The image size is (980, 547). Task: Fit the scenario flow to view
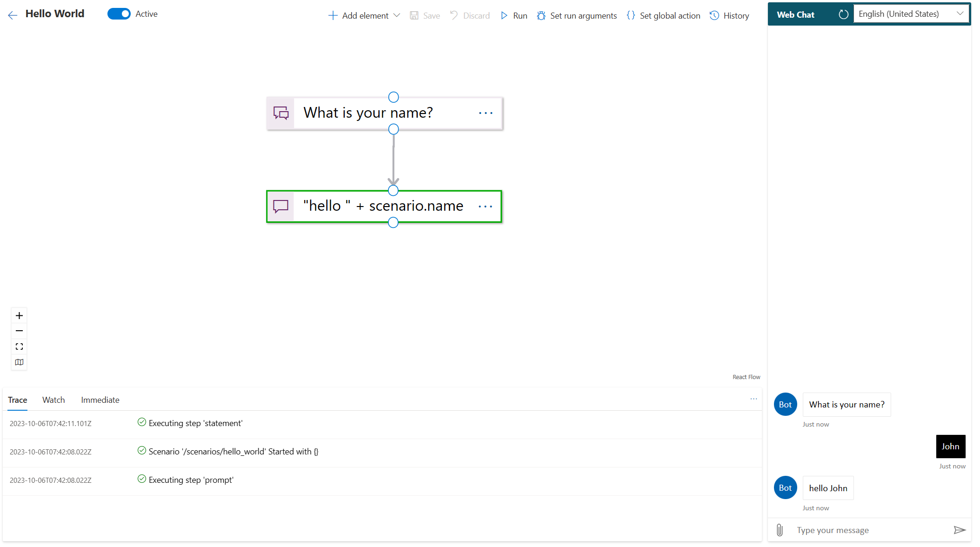[x=19, y=346]
